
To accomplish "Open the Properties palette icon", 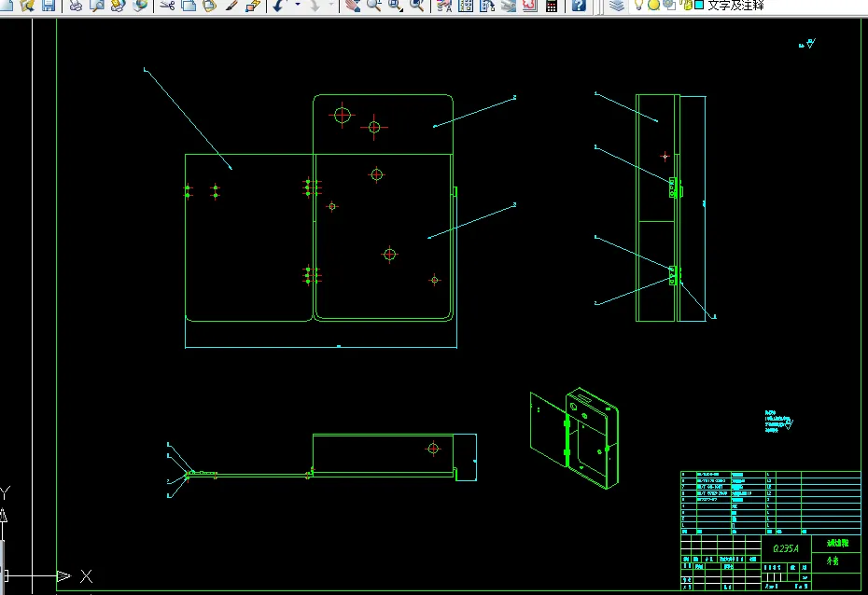I will click(x=444, y=6).
